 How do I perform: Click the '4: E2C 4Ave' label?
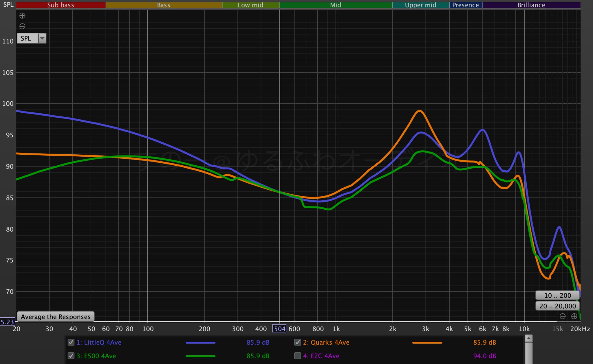[321, 356]
